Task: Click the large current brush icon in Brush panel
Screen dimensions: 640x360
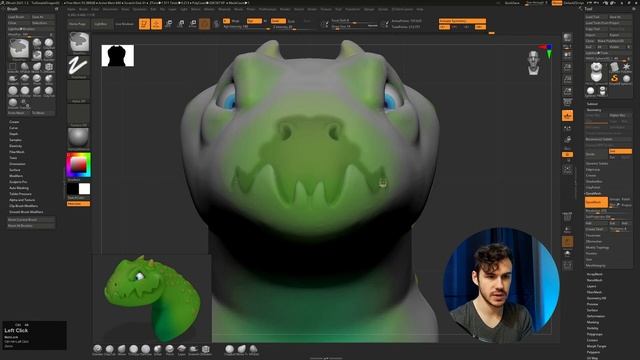Action: coord(19,49)
